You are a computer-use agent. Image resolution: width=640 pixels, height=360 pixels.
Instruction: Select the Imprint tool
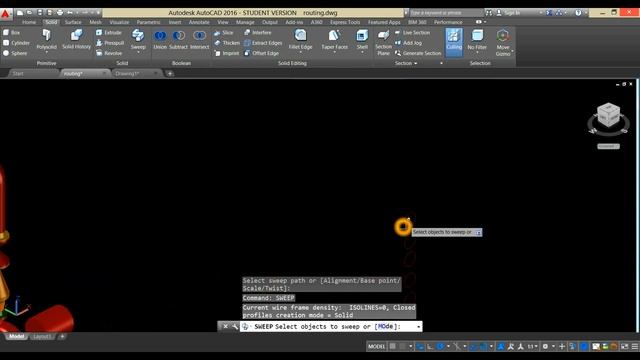click(227, 53)
